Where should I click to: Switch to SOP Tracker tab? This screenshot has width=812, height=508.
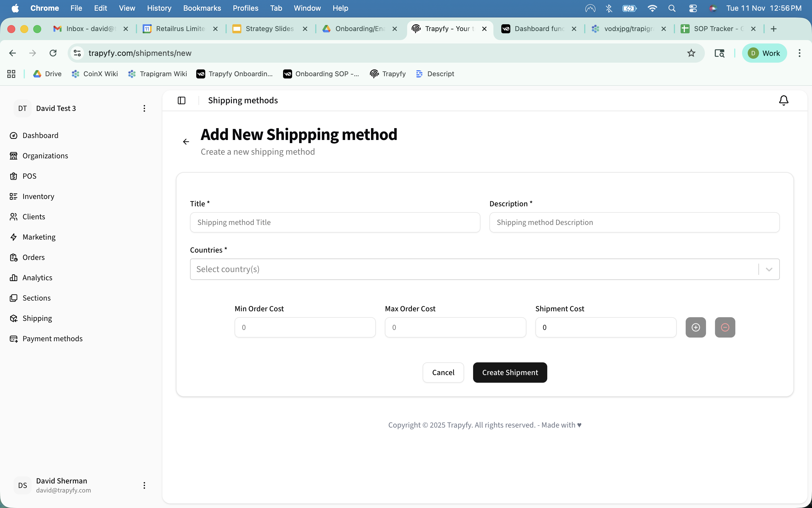pos(718,29)
